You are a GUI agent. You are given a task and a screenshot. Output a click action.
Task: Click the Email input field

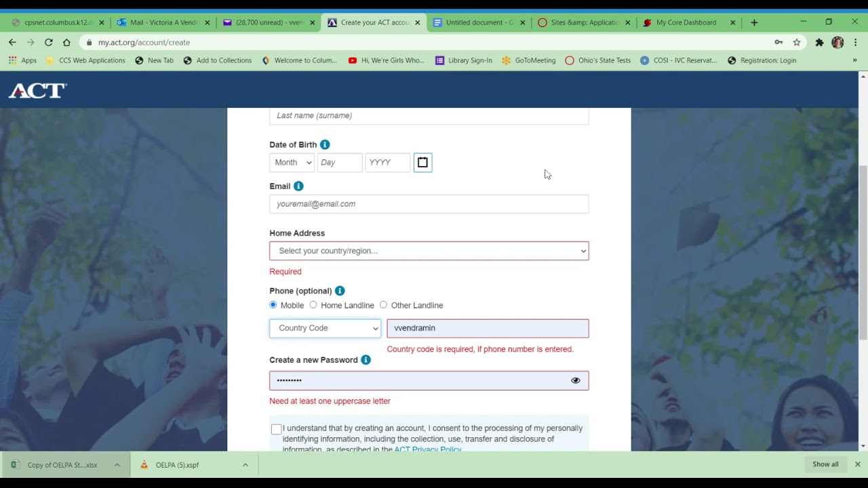point(429,204)
